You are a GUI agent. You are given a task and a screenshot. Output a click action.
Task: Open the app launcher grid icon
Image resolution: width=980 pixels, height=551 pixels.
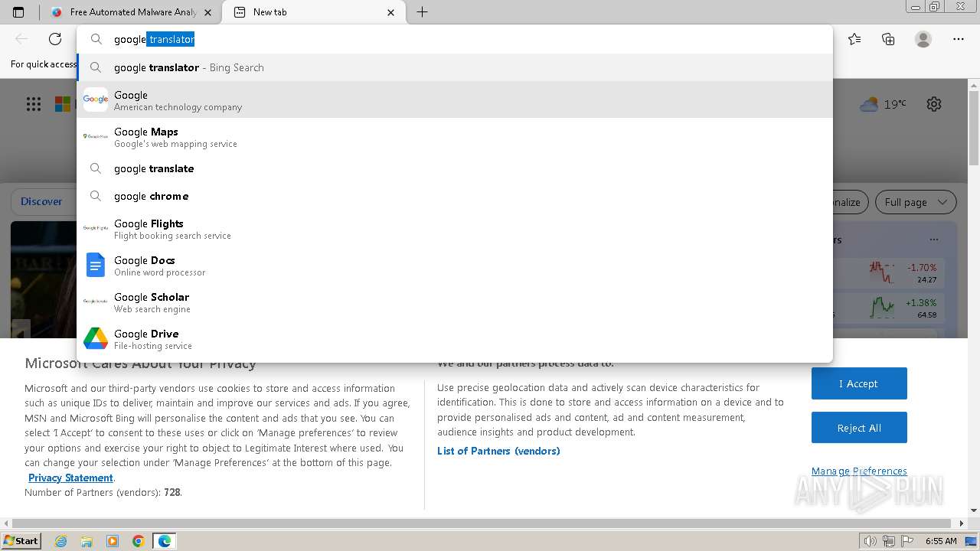[x=34, y=104]
